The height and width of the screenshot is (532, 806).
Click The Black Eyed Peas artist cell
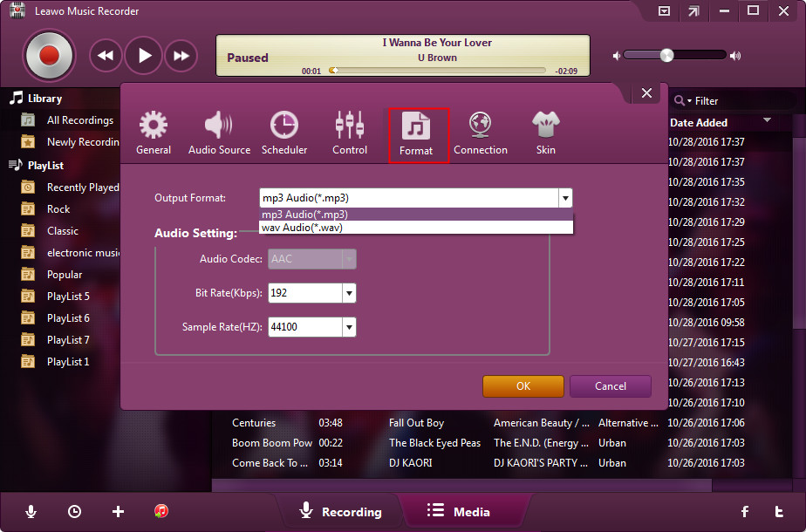(x=434, y=442)
